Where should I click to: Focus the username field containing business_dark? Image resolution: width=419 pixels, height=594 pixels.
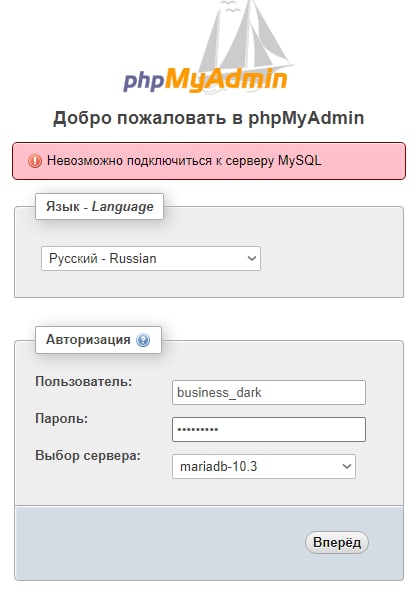pyautogui.click(x=269, y=392)
